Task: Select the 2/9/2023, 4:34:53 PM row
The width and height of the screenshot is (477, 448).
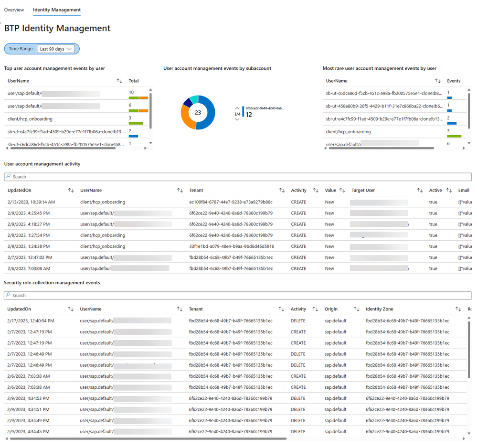Action: click(x=235, y=398)
